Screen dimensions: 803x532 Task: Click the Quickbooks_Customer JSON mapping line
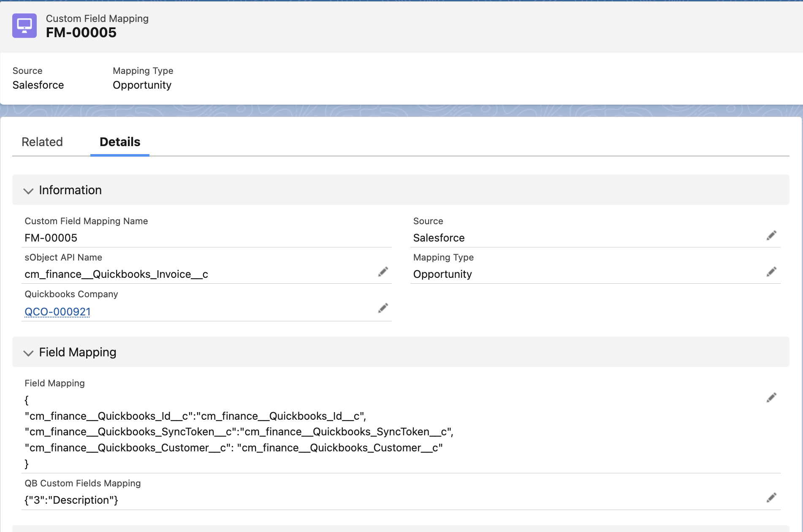(x=234, y=448)
